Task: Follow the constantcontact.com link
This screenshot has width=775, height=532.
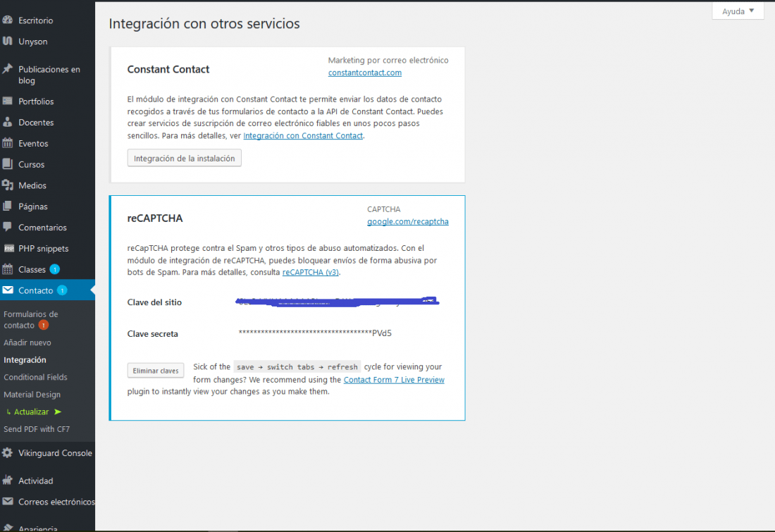Action: [x=365, y=72]
